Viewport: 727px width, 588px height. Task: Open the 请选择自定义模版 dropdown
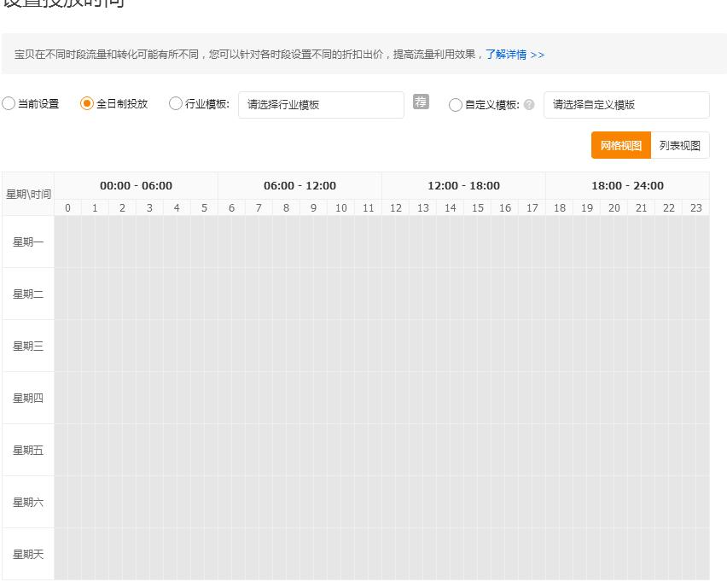(626, 105)
